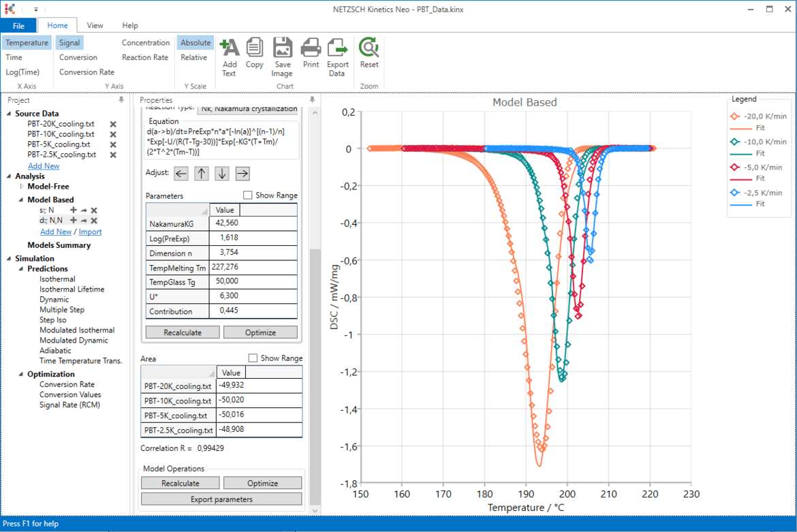Click the Properties scrollbar up arrow

pos(315,113)
